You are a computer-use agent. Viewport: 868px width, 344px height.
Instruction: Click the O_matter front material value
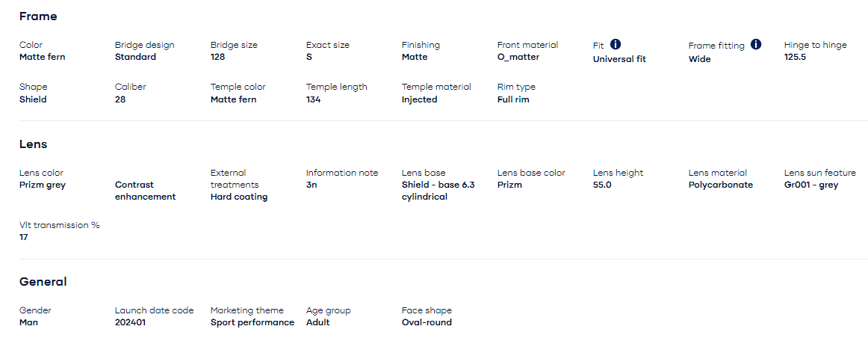click(518, 57)
